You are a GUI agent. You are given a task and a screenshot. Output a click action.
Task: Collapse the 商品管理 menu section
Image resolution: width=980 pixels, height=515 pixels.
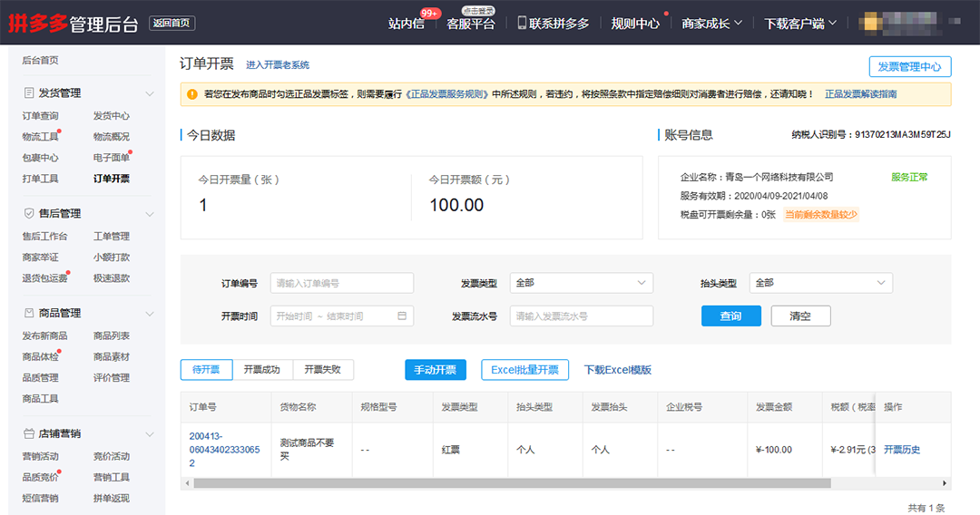coord(150,314)
